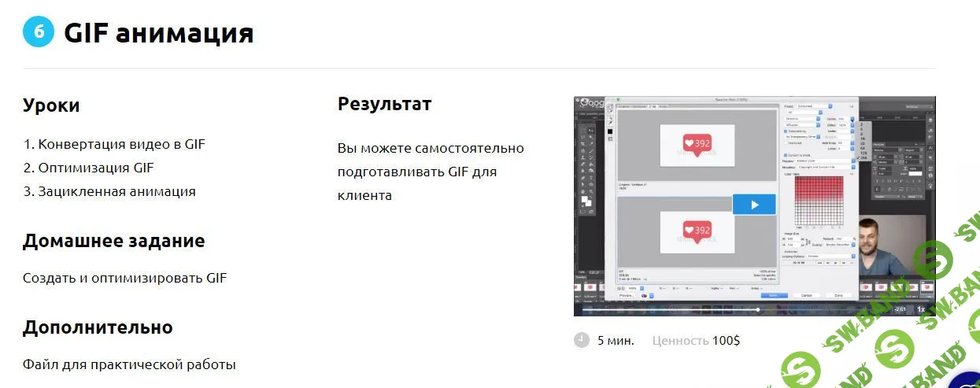Click the remaining time -2:01 indicator
The image size is (980, 388).
(900, 309)
